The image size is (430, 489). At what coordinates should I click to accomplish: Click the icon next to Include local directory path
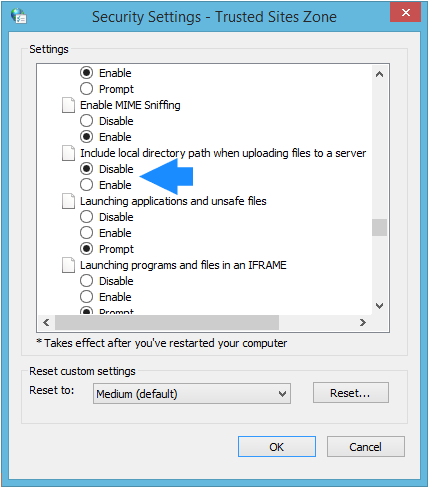click(x=68, y=153)
